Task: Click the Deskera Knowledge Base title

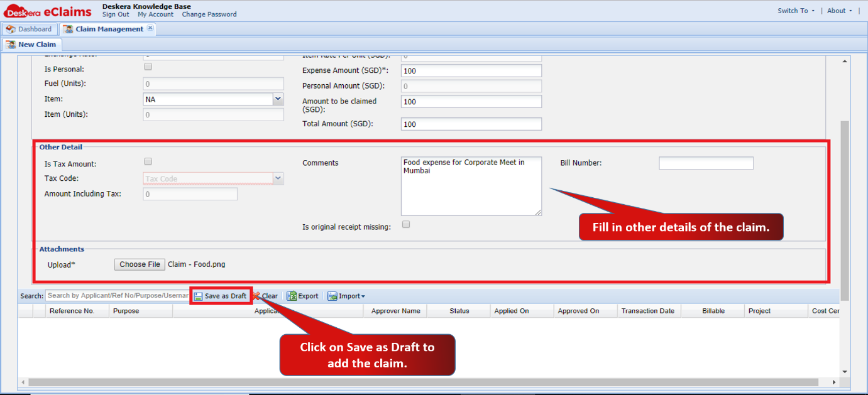Action: 146,6
